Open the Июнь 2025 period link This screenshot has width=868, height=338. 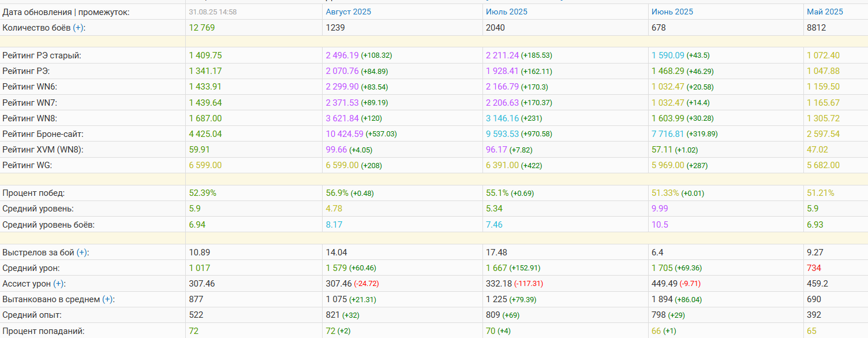click(x=672, y=12)
